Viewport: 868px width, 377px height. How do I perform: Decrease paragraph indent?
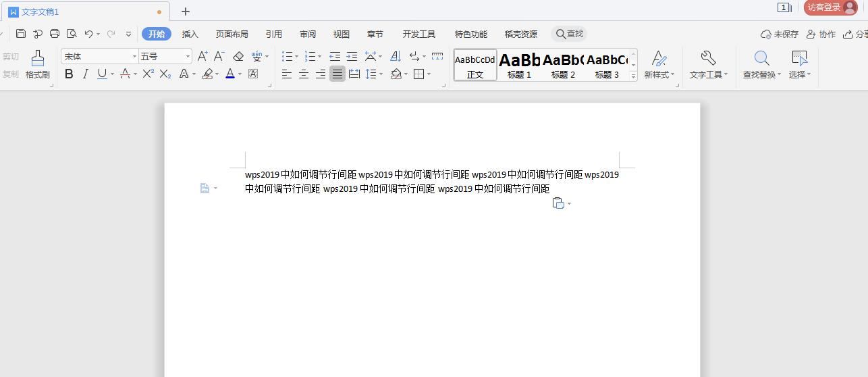[x=335, y=56]
